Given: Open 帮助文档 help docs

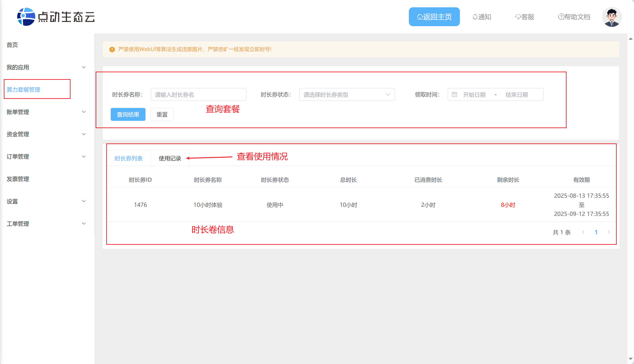Looking at the screenshot, I should (x=574, y=17).
